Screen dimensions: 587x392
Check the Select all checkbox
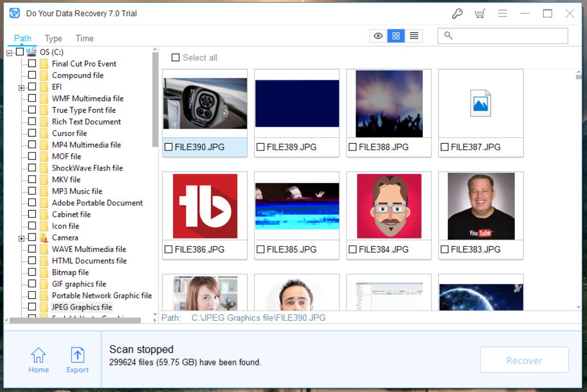tap(175, 58)
